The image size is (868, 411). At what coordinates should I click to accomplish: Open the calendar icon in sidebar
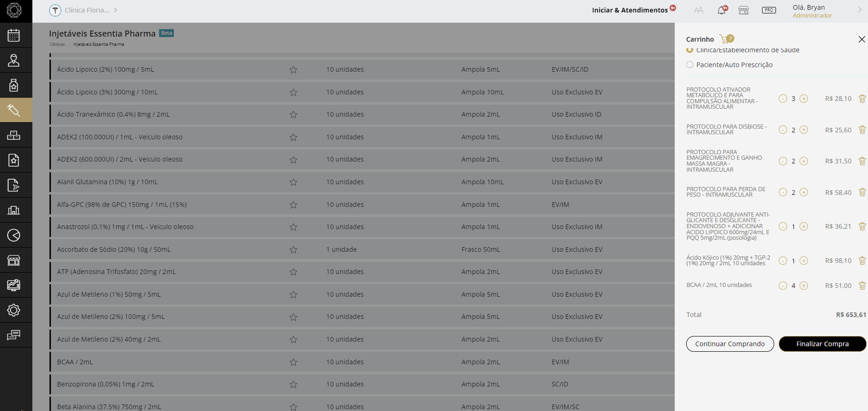[x=14, y=36]
